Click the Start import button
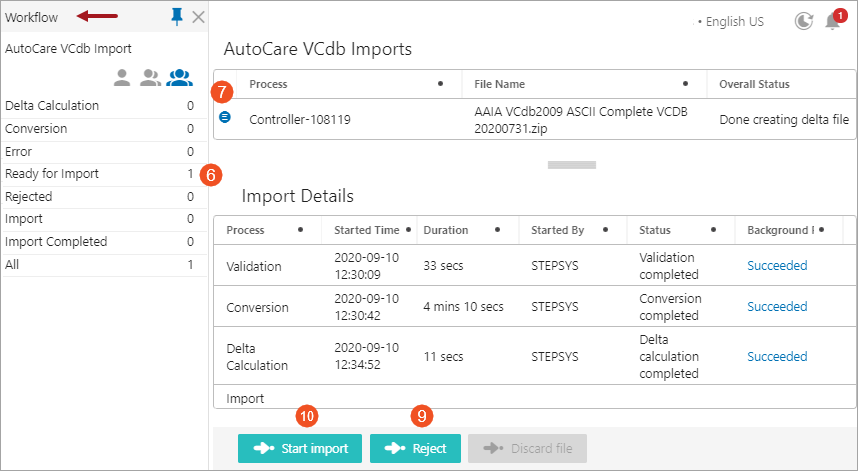 [x=300, y=449]
